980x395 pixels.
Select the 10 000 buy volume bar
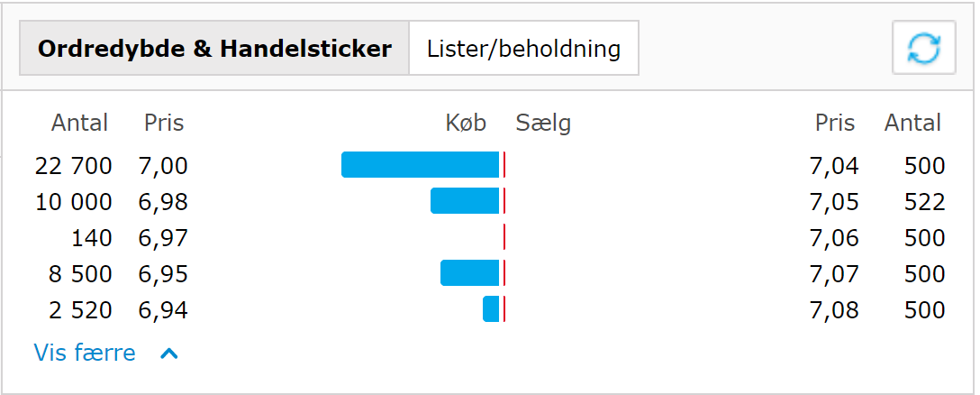(465, 201)
